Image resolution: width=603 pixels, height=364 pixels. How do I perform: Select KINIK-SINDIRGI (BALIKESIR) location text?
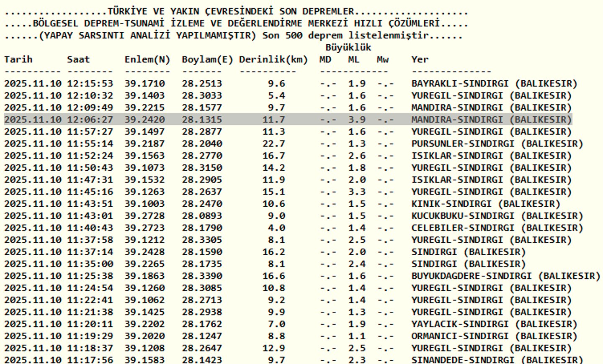tap(486, 204)
